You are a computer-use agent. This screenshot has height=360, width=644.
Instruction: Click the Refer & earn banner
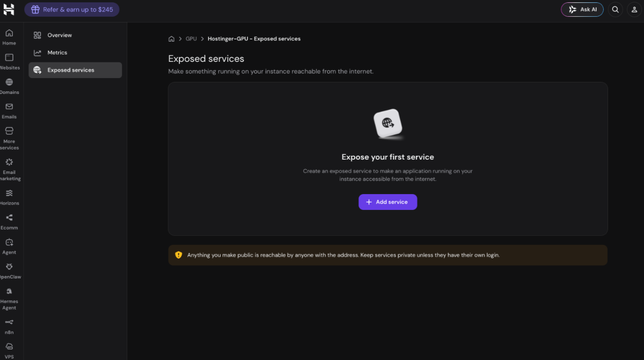(72, 10)
